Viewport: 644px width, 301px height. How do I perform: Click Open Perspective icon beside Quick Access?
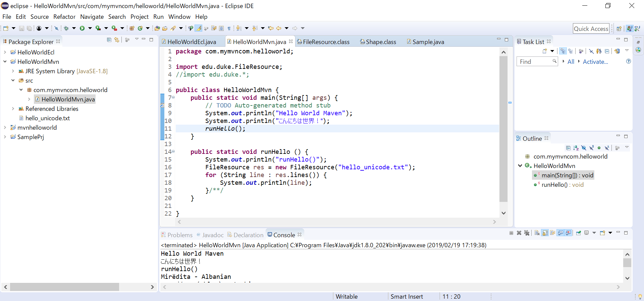point(619,29)
